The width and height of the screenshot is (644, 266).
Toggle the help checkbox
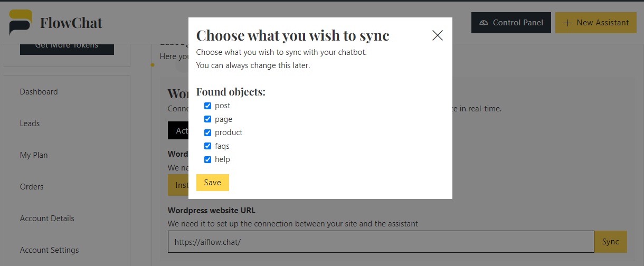[x=208, y=159]
